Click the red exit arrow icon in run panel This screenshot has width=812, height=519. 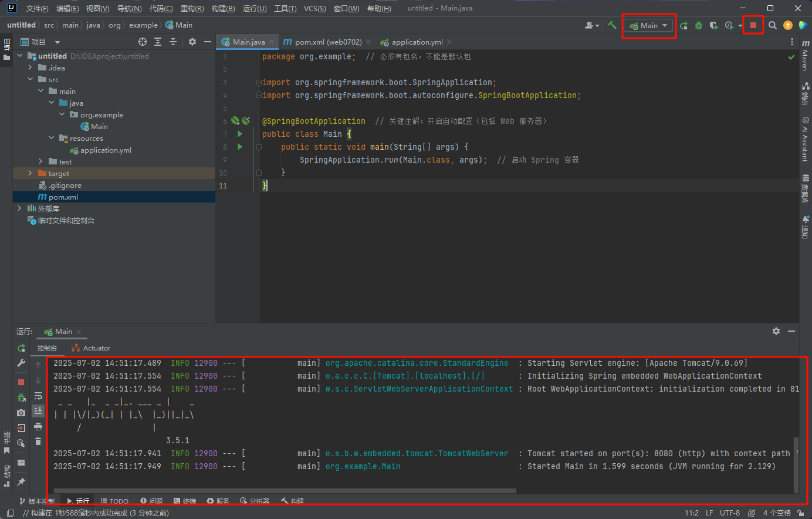21,428
